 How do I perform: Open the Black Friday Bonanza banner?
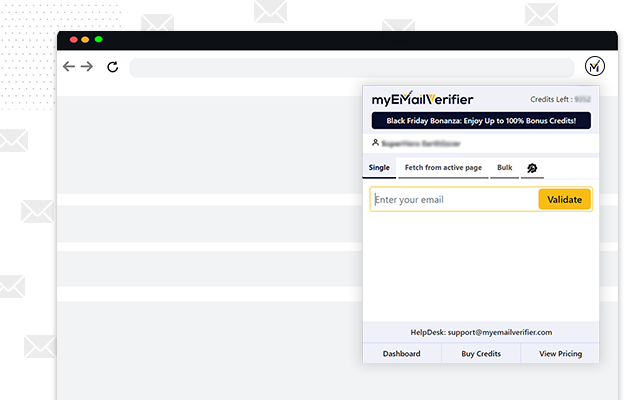click(x=481, y=120)
